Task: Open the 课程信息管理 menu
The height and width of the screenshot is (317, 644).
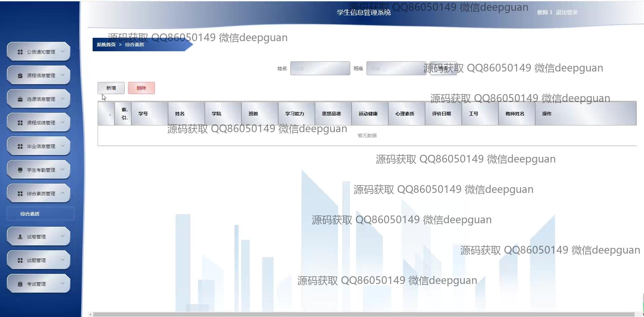Action: click(x=39, y=75)
